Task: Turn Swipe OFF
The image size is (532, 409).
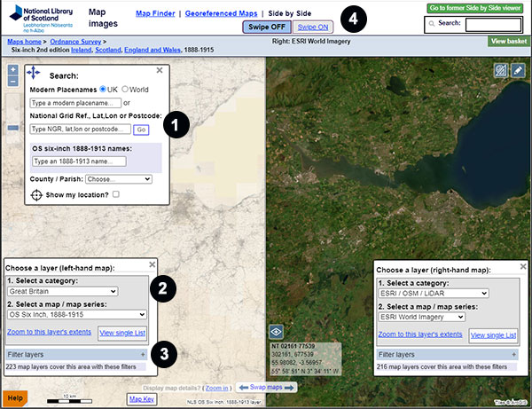Action: 267,27
